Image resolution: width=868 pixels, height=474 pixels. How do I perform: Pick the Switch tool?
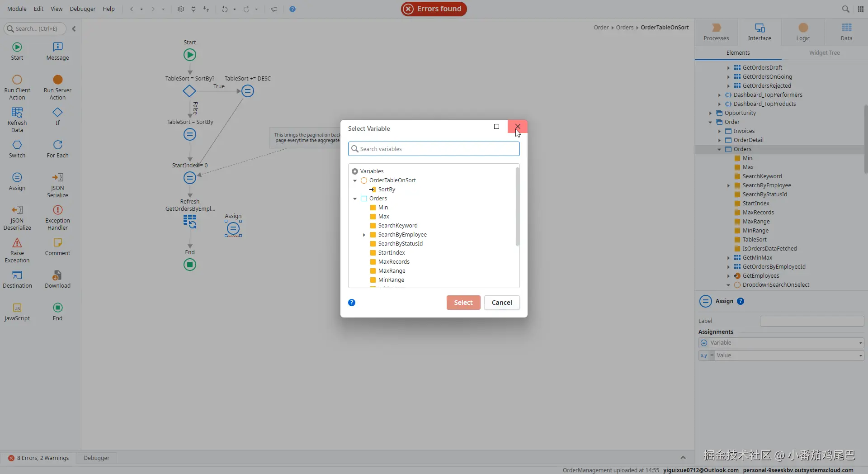point(17,149)
